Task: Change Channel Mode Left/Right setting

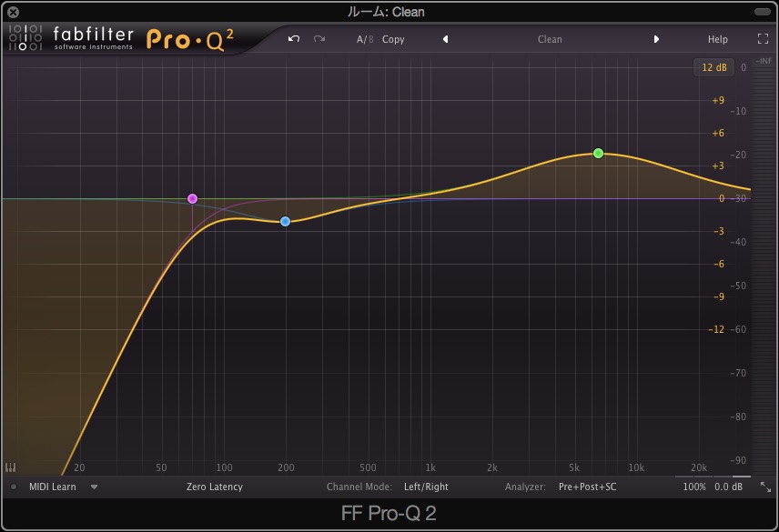Action: pyautogui.click(x=426, y=487)
